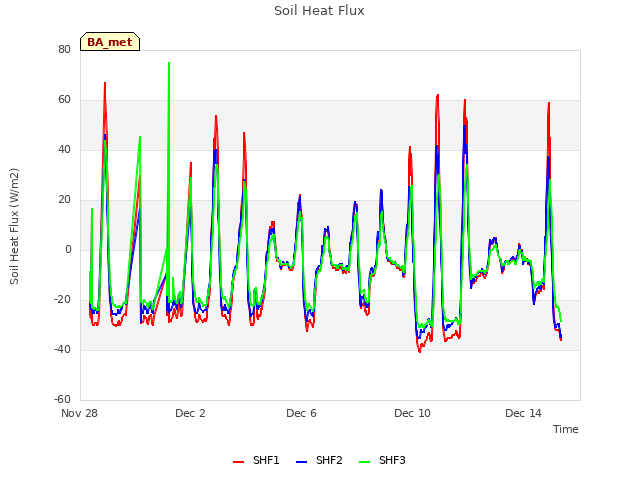Toggle the SHF2 legend entry
This screenshot has width=640, height=480.
click(319, 460)
